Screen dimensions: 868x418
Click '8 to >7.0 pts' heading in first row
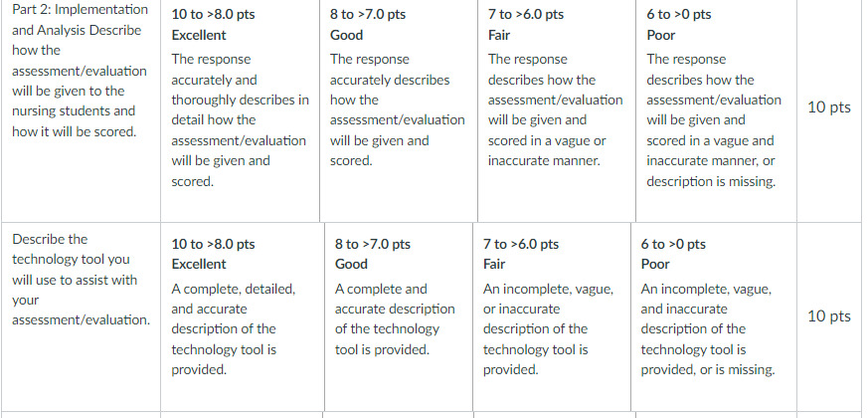pyautogui.click(x=368, y=14)
